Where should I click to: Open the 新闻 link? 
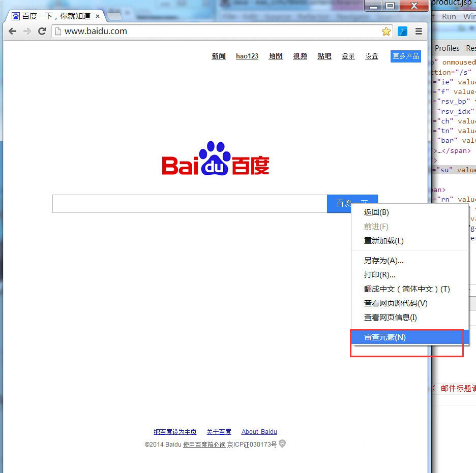219,56
